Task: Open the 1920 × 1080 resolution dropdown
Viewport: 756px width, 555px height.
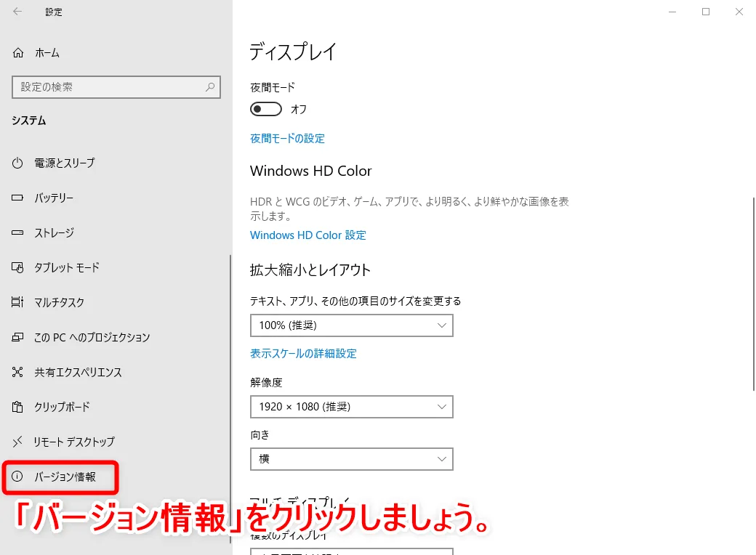Action: tap(352, 407)
